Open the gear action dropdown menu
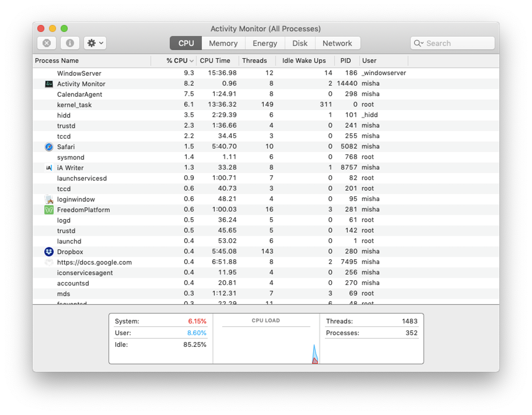The width and height of the screenshot is (532, 415). [x=95, y=43]
